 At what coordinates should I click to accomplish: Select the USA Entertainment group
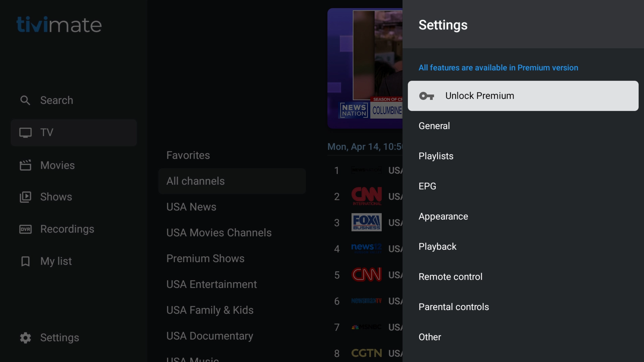coord(232,284)
